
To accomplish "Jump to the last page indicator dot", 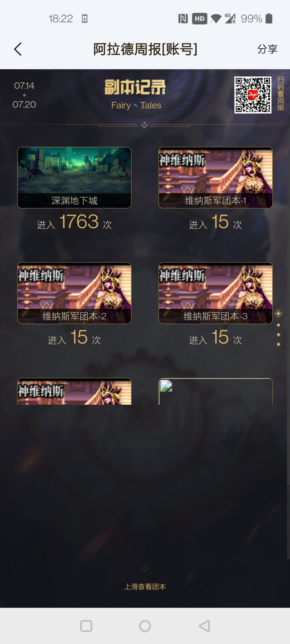I will click(278, 344).
